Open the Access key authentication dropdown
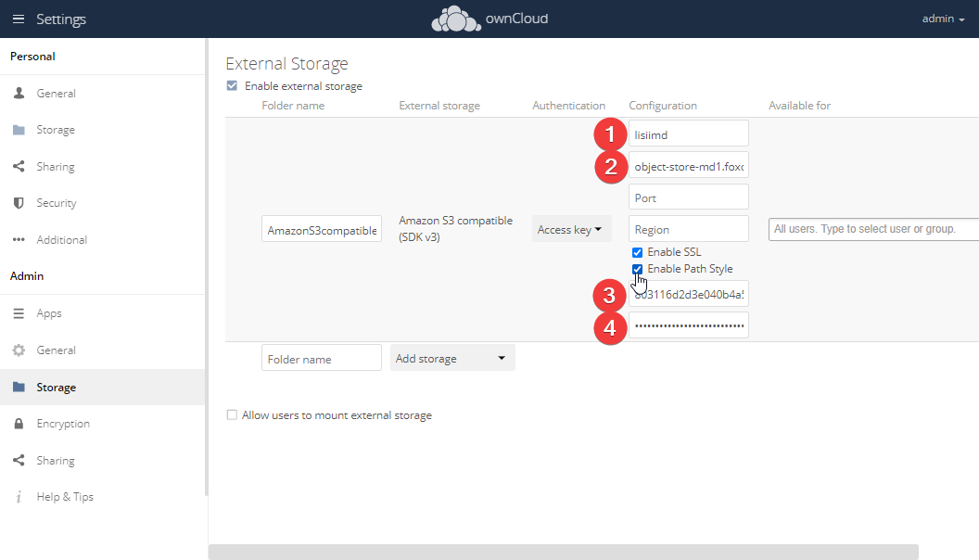The image size is (979, 560). 571,229
